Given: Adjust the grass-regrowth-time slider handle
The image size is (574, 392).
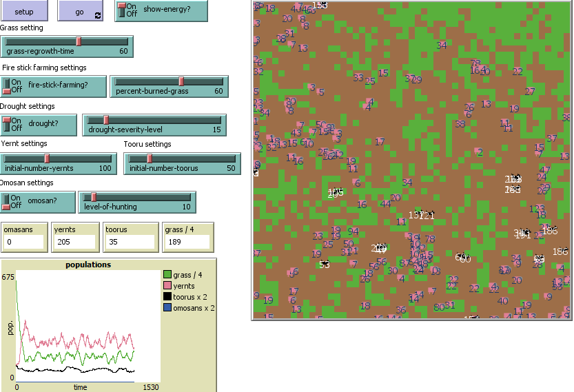Looking at the screenshot, I should (79, 41).
